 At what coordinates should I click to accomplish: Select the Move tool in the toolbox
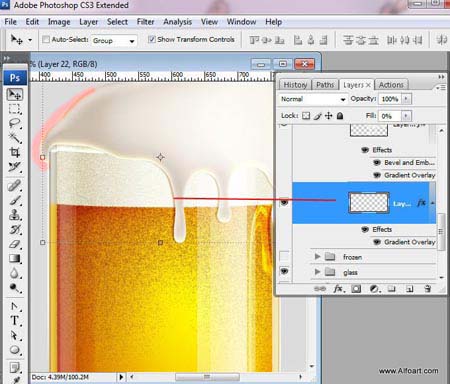[14, 95]
